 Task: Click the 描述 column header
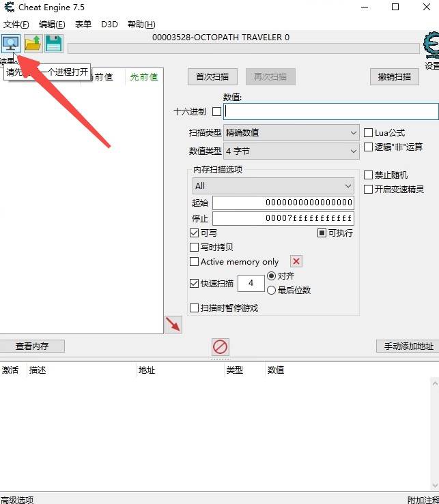pos(38,370)
